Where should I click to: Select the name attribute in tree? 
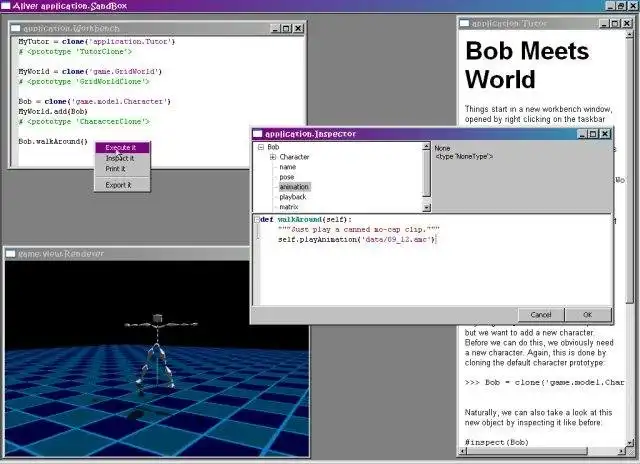click(x=288, y=167)
